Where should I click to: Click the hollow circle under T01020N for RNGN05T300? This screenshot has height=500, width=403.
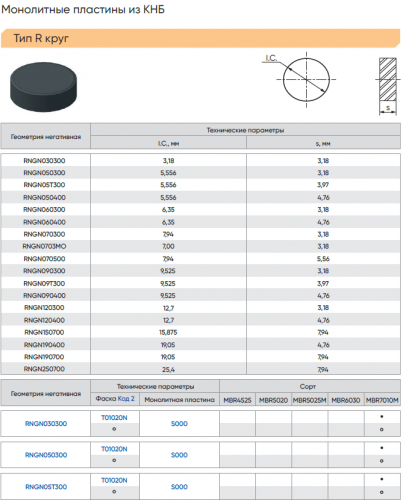[x=114, y=492]
